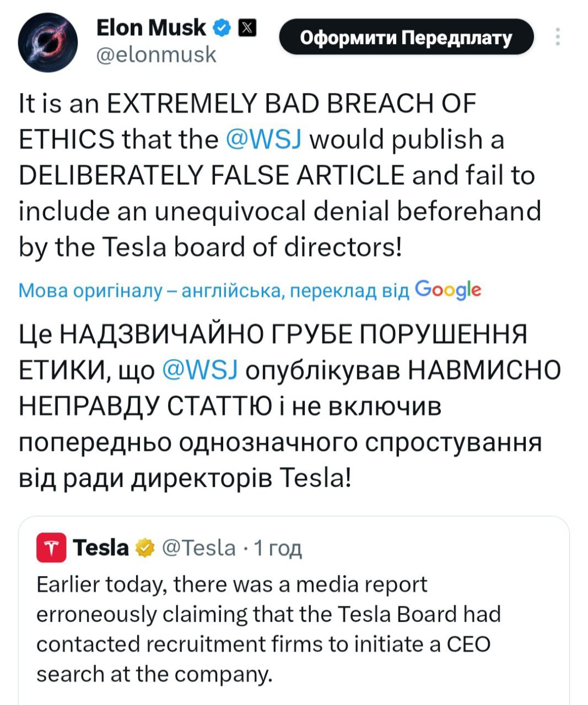This screenshot has height=705, width=588.
Task: Click the Elon Musk display name
Action: tap(150, 28)
